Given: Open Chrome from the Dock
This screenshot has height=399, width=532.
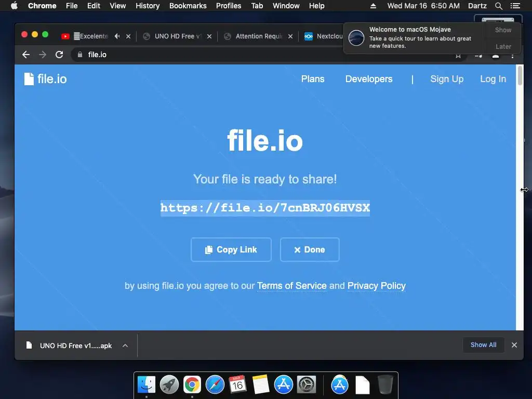Looking at the screenshot, I should pos(192,384).
